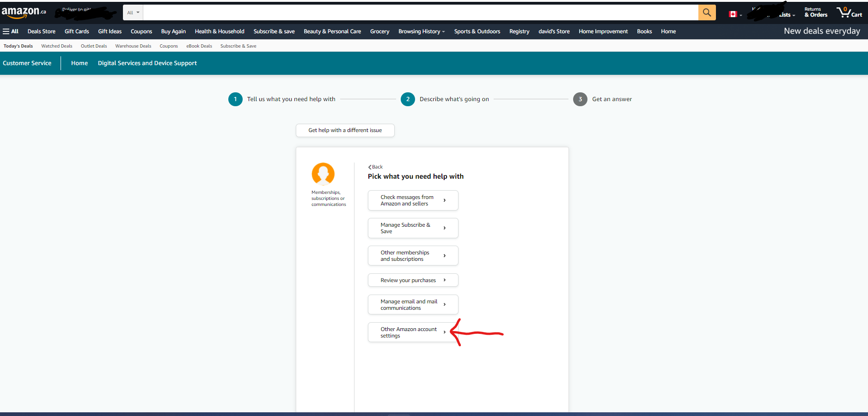Viewport: 868px width, 416px height.
Task: Choose Review your purchases option
Action: pyautogui.click(x=413, y=280)
